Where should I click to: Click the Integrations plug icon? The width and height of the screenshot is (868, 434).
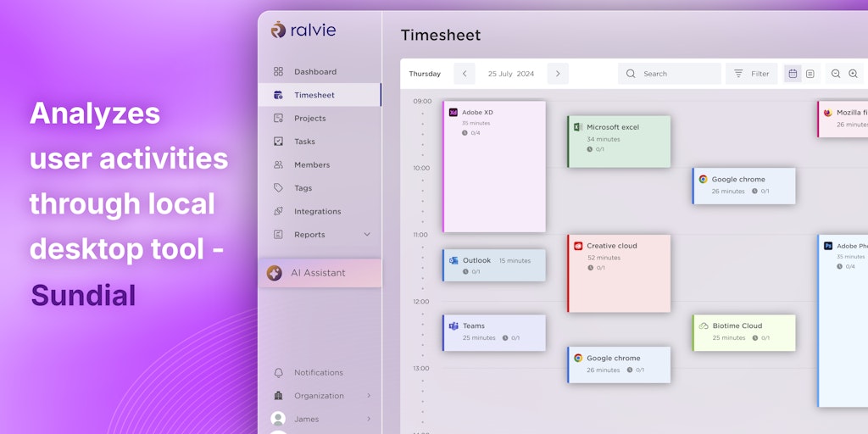pyautogui.click(x=278, y=211)
